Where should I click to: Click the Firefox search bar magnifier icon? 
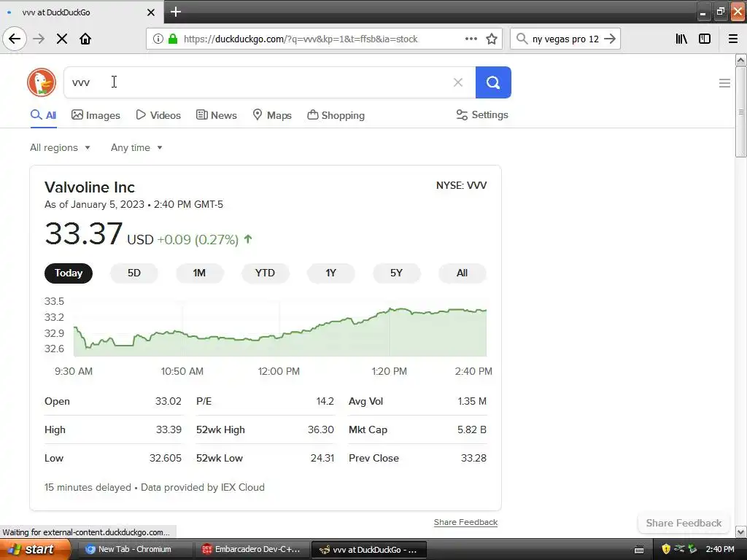click(522, 39)
